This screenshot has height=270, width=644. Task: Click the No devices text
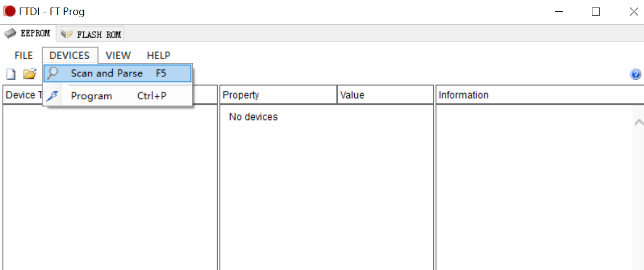(253, 117)
